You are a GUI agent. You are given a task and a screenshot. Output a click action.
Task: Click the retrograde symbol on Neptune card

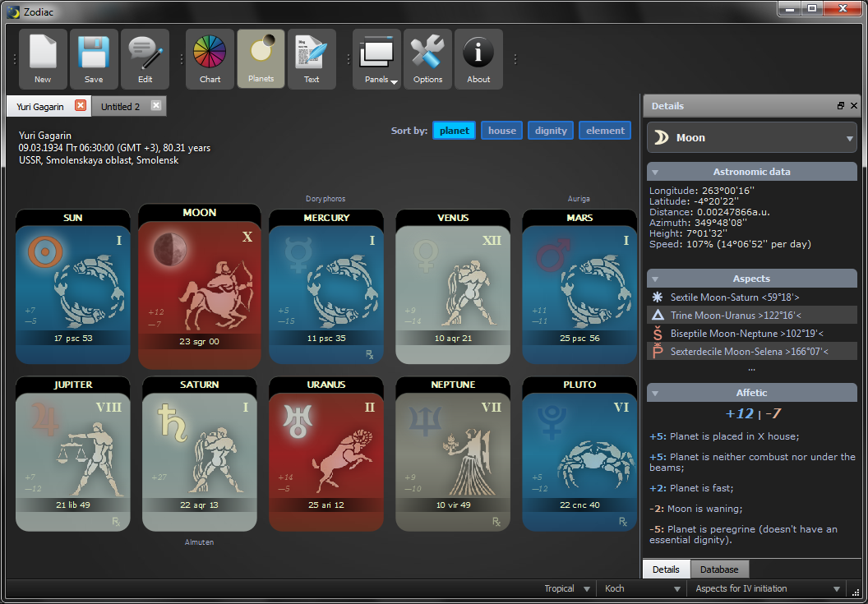coord(496,522)
